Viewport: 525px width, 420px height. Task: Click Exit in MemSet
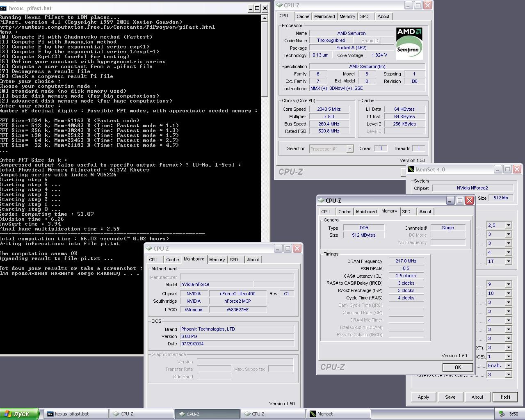point(505,397)
